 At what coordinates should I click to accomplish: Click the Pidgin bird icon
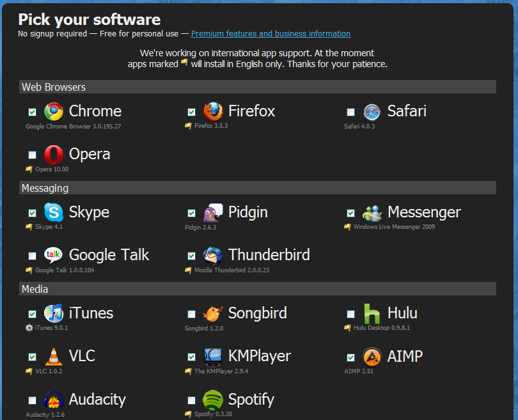pyautogui.click(x=213, y=212)
